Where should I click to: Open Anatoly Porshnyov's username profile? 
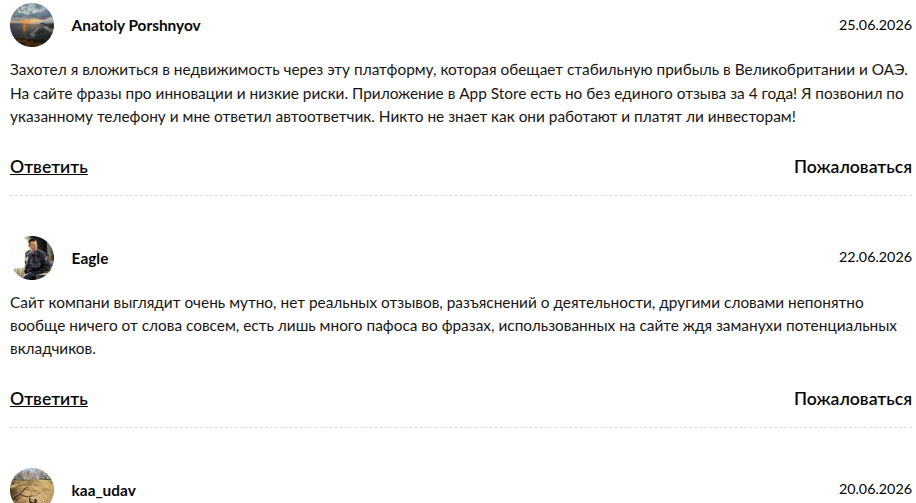pyautogui.click(x=136, y=26)
